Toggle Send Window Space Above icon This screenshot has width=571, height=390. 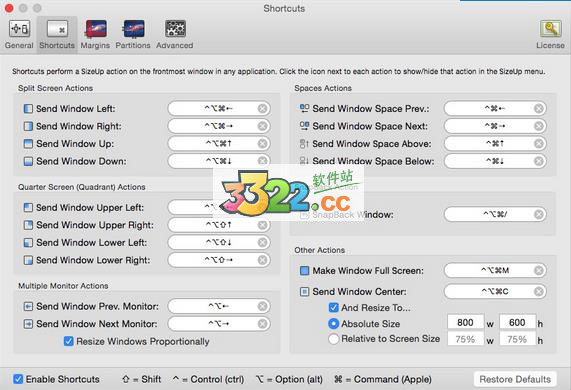[x=304, y=143]
